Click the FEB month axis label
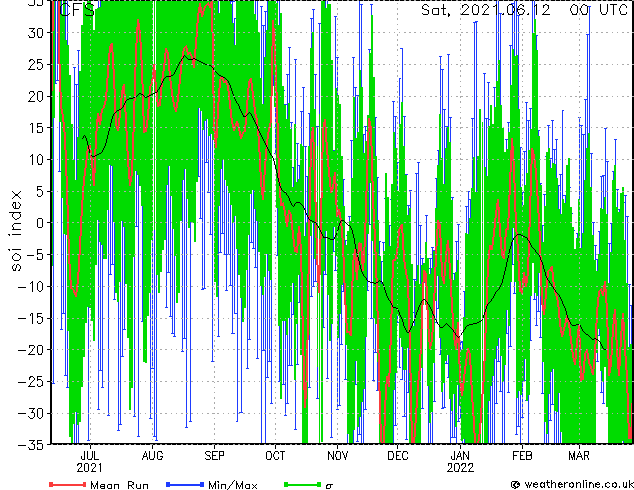Viewport: 634px width, 490px height. (522, 456)
